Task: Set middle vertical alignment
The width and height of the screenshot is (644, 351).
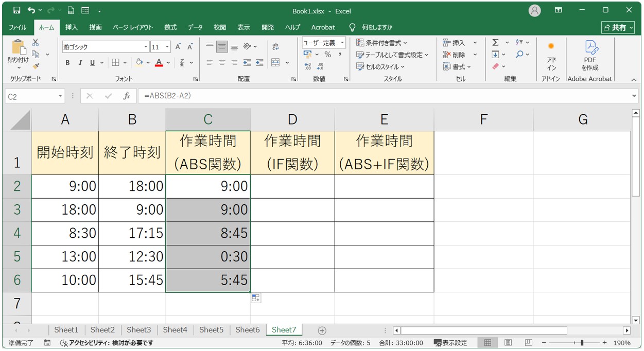Action: pos(222,47)
